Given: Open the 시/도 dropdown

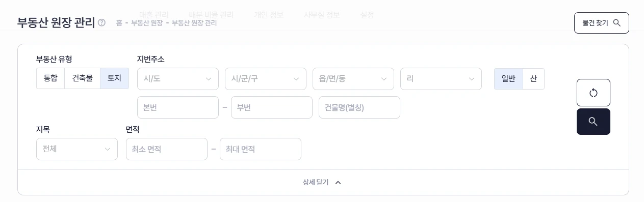Looking at the screenshot, I should [x=178, y=79].
